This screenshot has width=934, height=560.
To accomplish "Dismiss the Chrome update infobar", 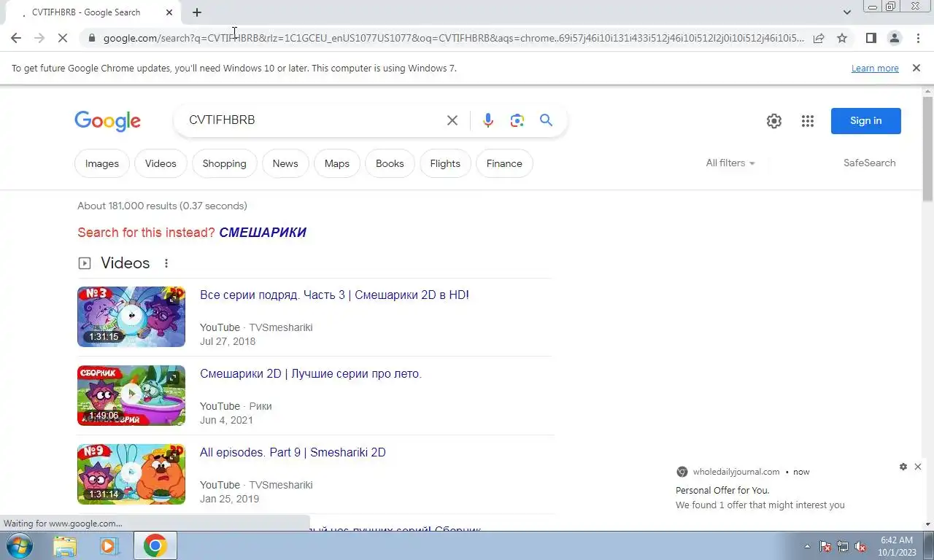I will coord(916,68).
